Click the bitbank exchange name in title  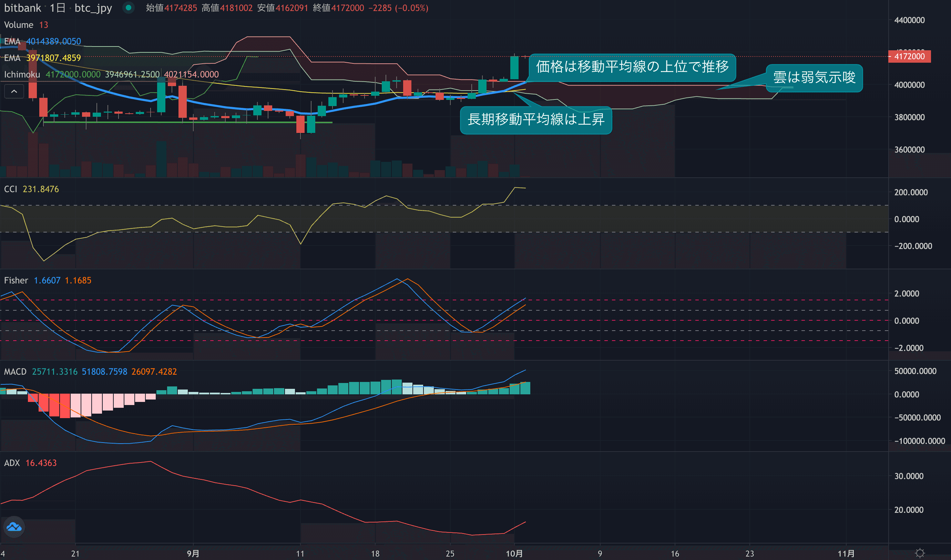coord(22,8)
